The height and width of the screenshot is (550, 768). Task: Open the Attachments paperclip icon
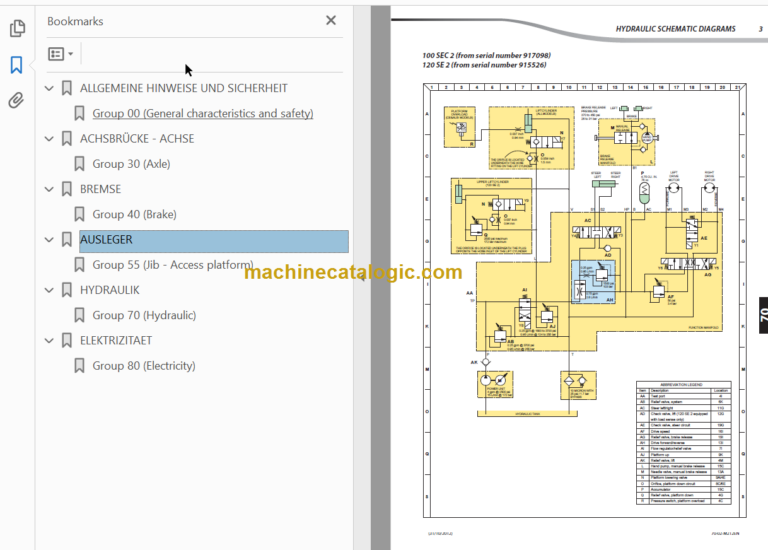tap(16, 100)
